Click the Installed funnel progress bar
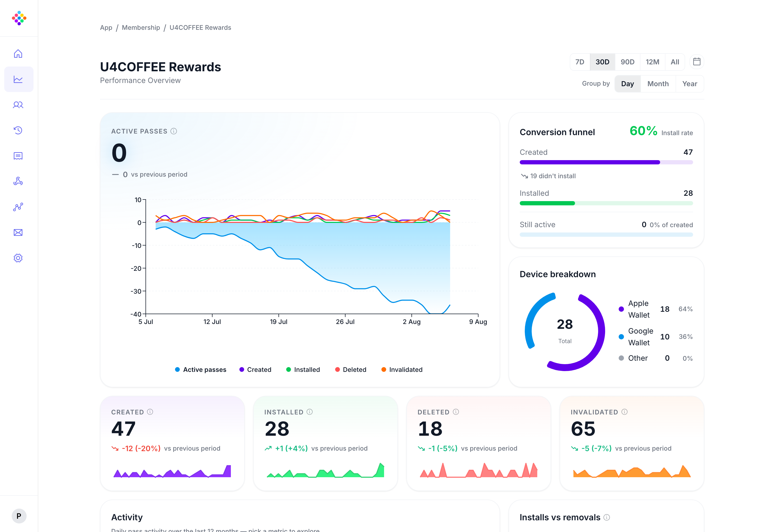 606,203
